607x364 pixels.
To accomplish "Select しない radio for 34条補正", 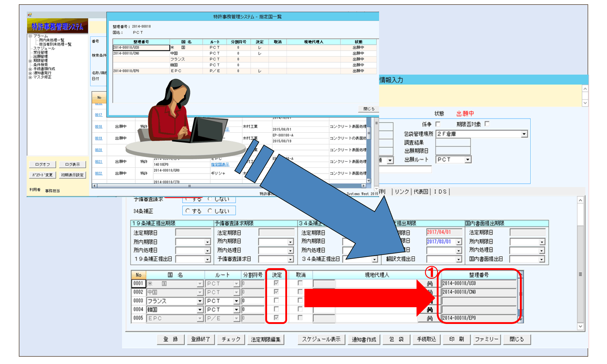I will point(210,211).
